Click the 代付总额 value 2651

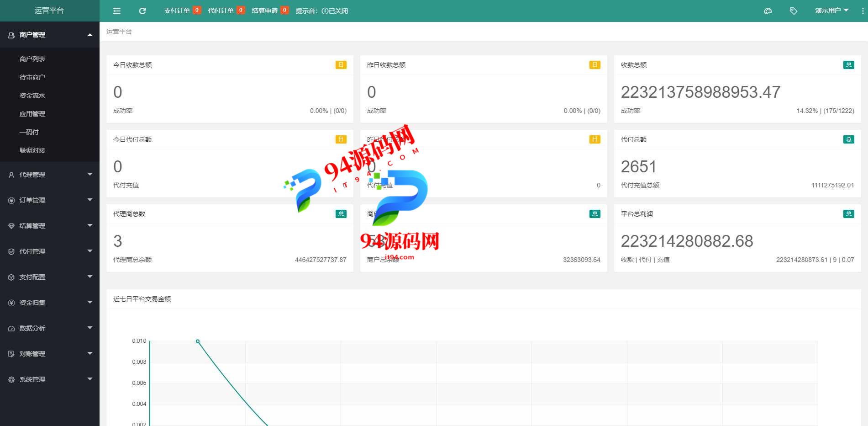click(638, 167)
